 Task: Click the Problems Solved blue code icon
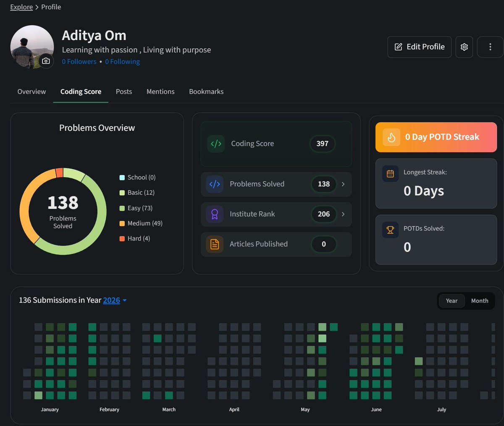(215, 184)
